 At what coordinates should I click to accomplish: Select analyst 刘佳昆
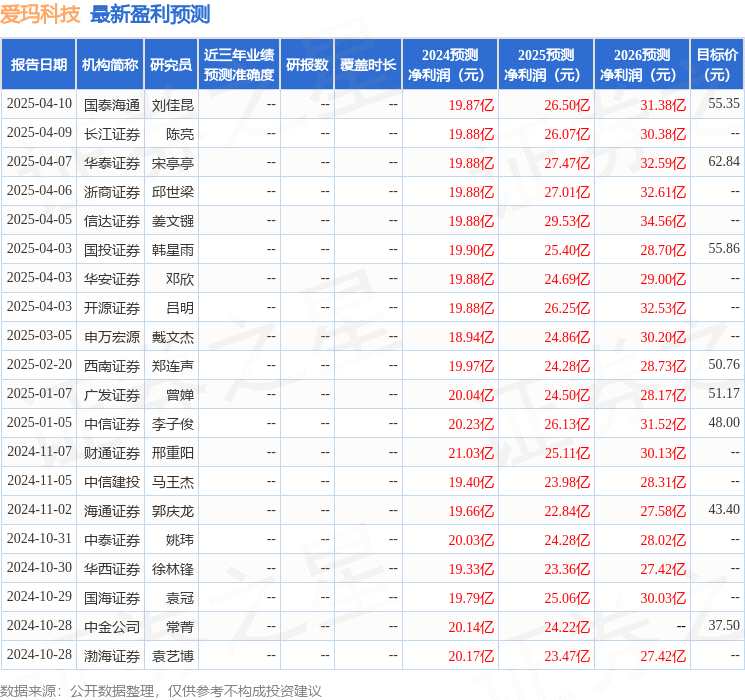click(x=173, y=105)
